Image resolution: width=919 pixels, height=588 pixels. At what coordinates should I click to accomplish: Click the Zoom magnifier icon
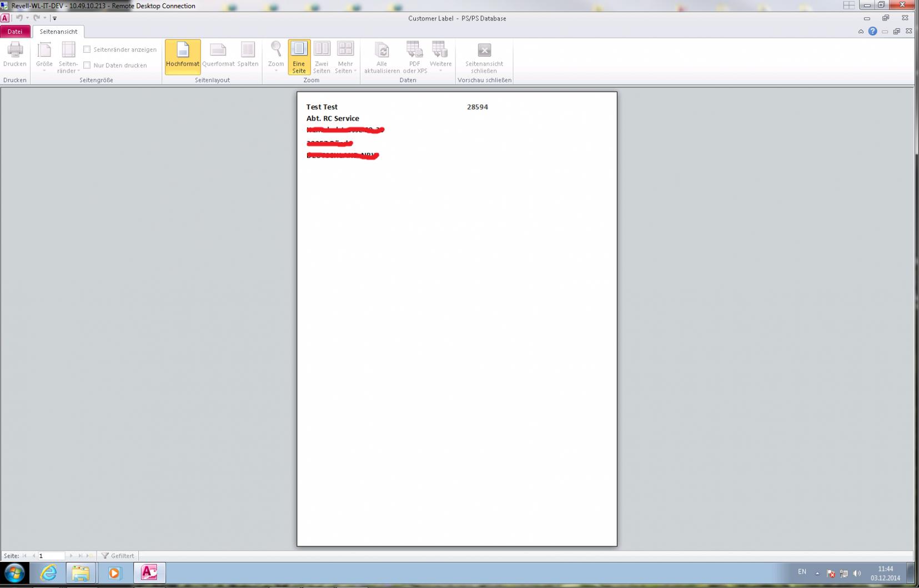276,50
